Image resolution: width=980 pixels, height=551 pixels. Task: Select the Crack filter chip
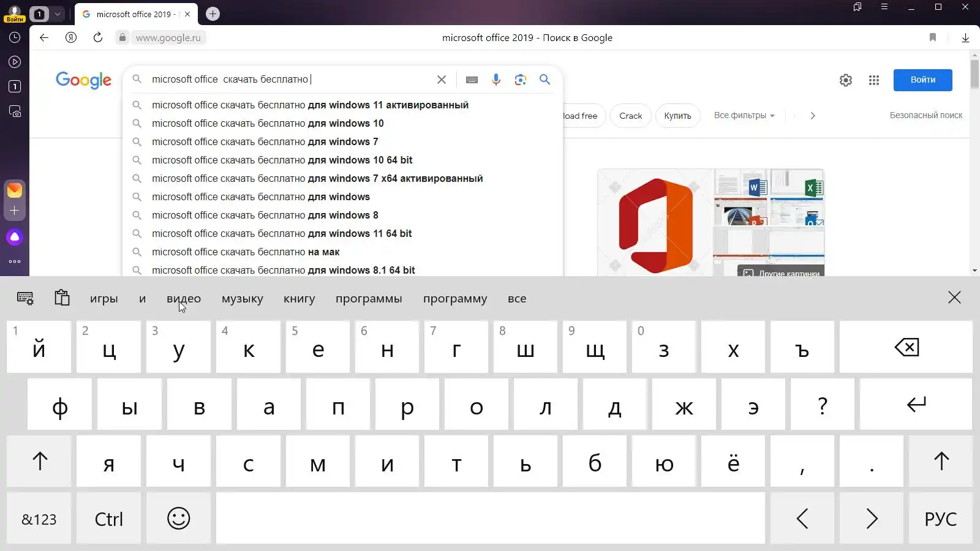(630, 116)
